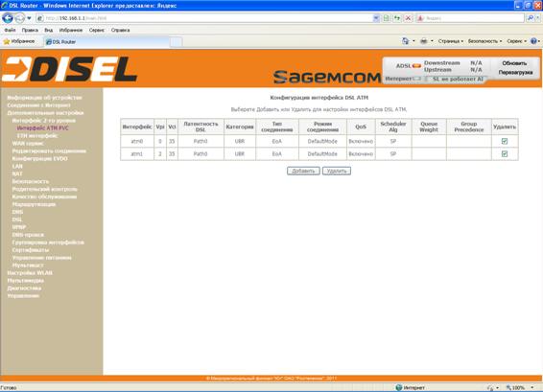Open the Файл menu
This screenshot has height=392, width=543.
pos(10,30)
